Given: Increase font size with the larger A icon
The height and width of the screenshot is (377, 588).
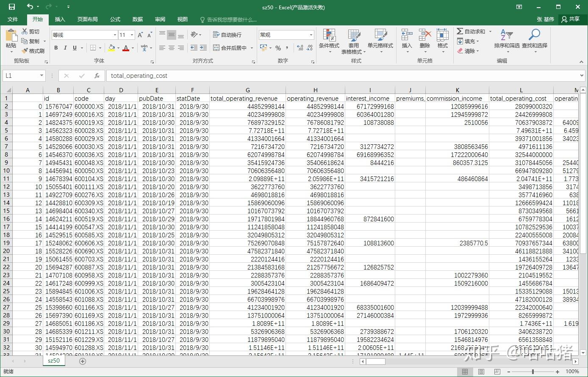Looking at the screenshot, I should pyautogui.click(x=140, y=35).
